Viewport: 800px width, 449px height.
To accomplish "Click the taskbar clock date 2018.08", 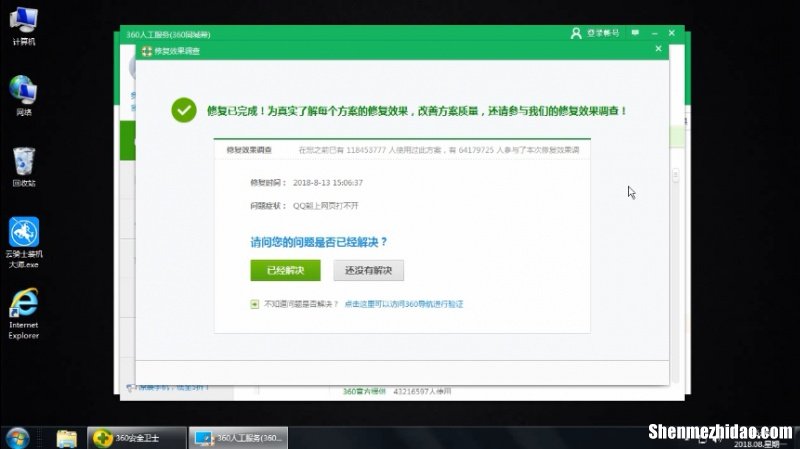I will tap(757, 444).
